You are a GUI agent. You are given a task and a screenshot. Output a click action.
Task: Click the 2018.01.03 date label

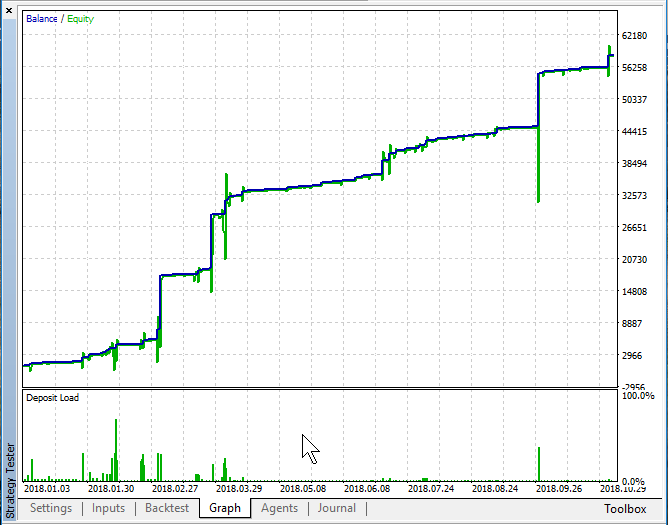(47, 488)
